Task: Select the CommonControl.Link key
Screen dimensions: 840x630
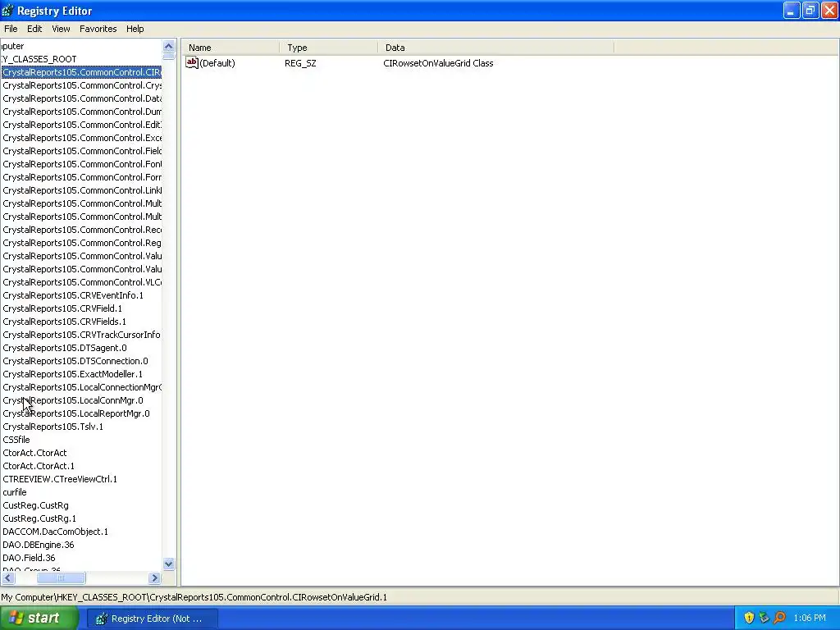Action: tap(81, 190)
